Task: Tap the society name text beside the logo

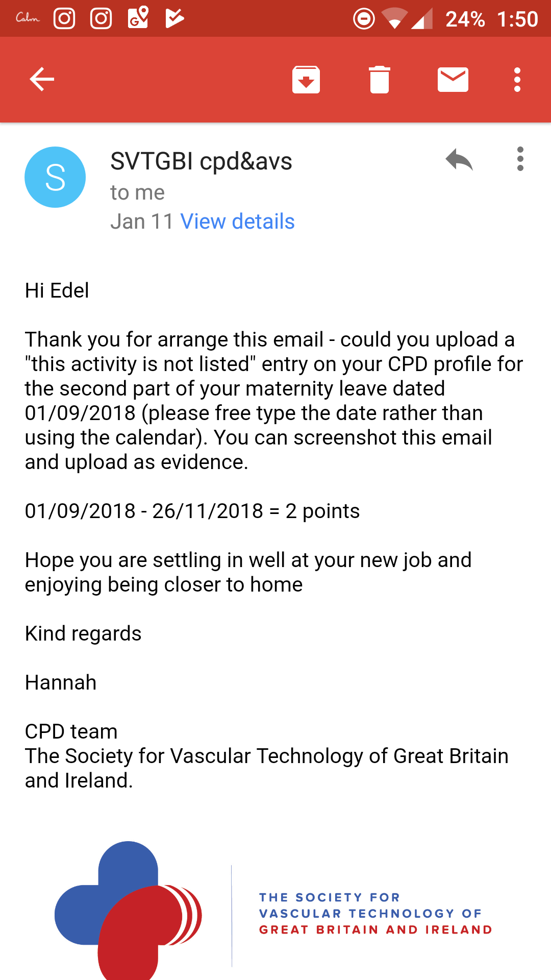Action: (375, 913)
